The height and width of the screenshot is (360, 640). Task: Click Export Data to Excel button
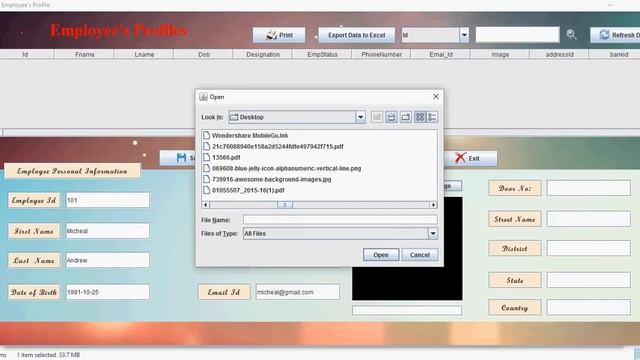356,35
